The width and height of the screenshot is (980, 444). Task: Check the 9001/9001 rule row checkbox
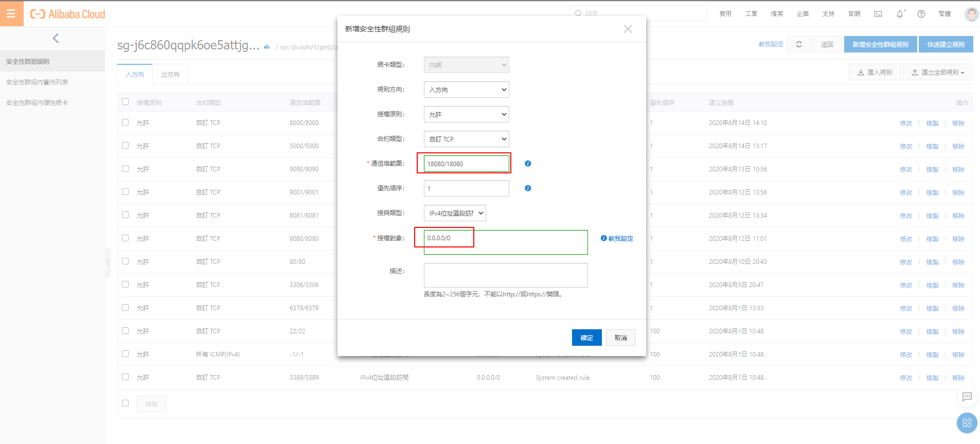pos(126,192)
